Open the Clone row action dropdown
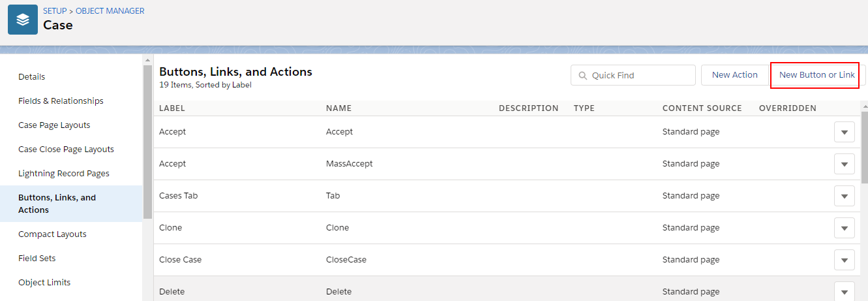 click(845, 228)
